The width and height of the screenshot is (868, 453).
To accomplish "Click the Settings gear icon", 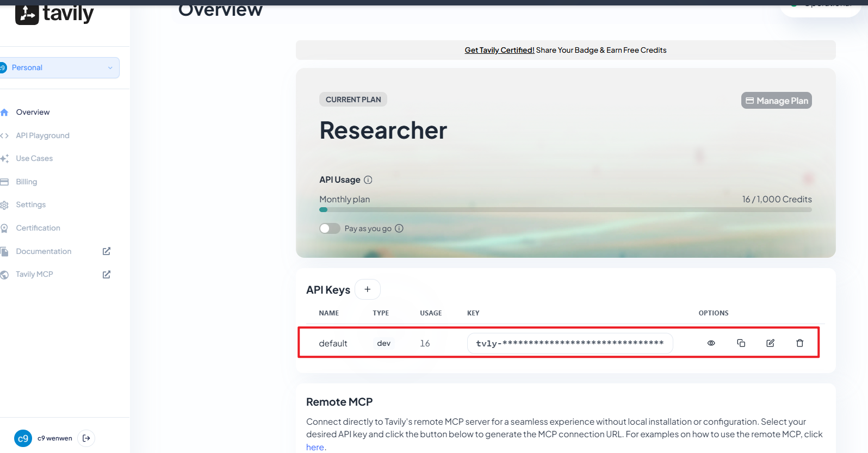I will (4, 205).
